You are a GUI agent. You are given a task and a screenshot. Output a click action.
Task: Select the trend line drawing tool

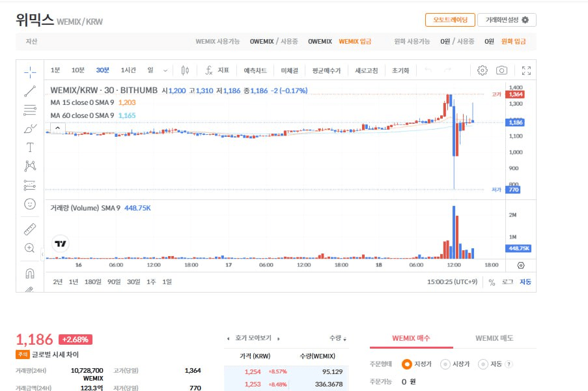(x=30, y=91)
